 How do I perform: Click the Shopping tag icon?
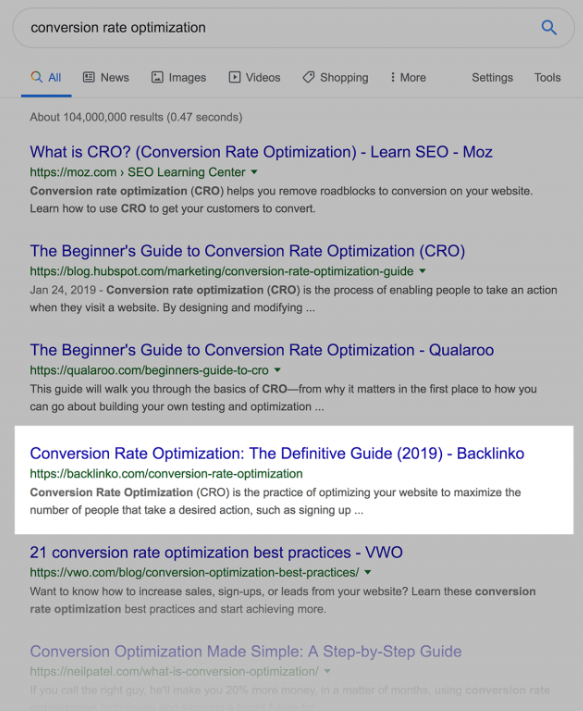pos(309,77)
